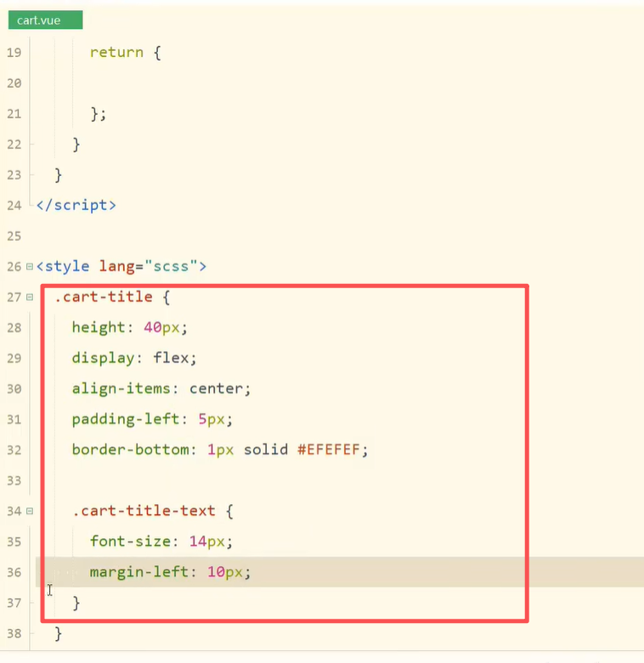Screen dimensions: 644x663
Task: Click the 'style' tag name on line 26
Action: pos(67,266)
